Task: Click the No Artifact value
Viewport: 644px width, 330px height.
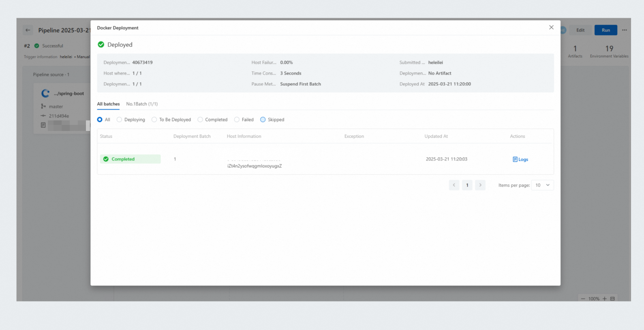Action: [x=440, y=73]
